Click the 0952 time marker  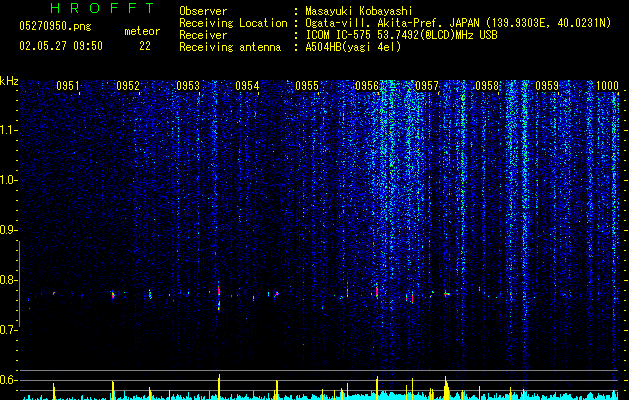click(x=128, y=86)
